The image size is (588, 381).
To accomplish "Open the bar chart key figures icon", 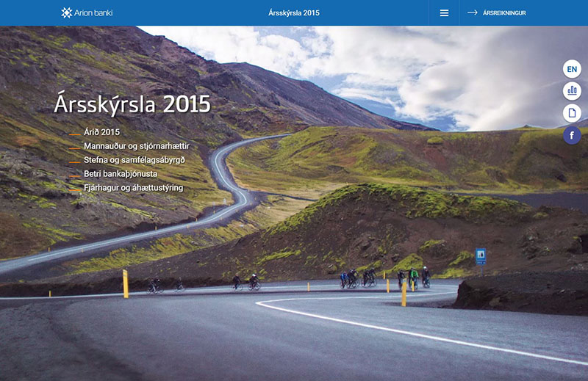I will point(572,90).
